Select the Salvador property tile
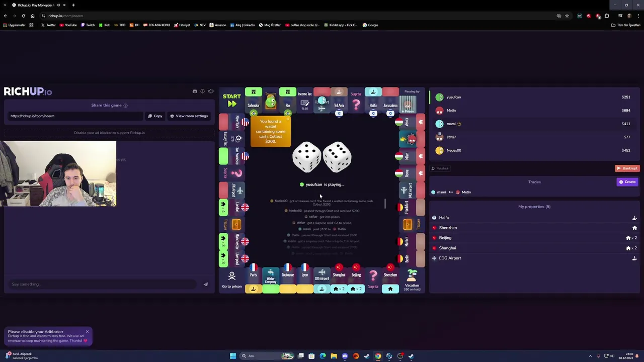Image resolution: width=644 pixels, height=362 pixels. [x=253, y=101]
